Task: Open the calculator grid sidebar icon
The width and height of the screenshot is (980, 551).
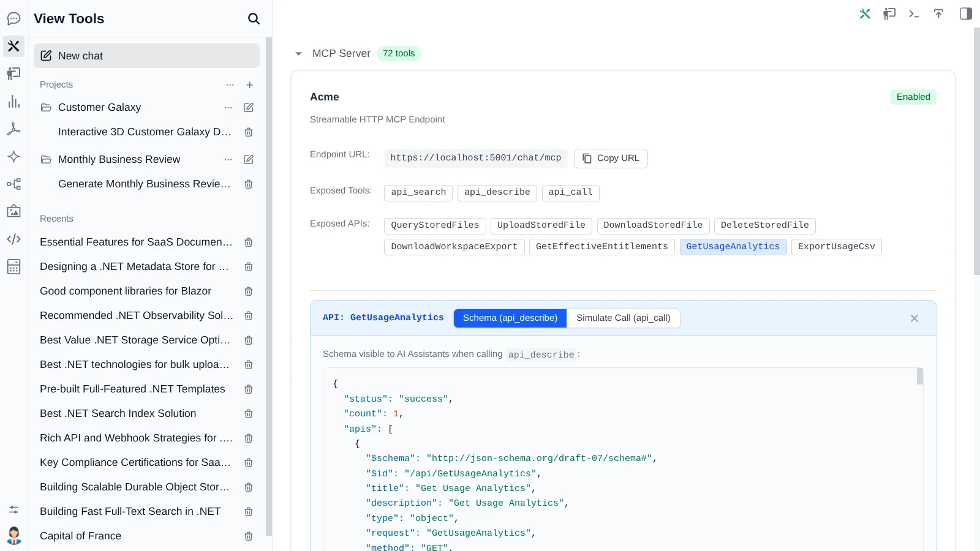Action: pos(13,266)
